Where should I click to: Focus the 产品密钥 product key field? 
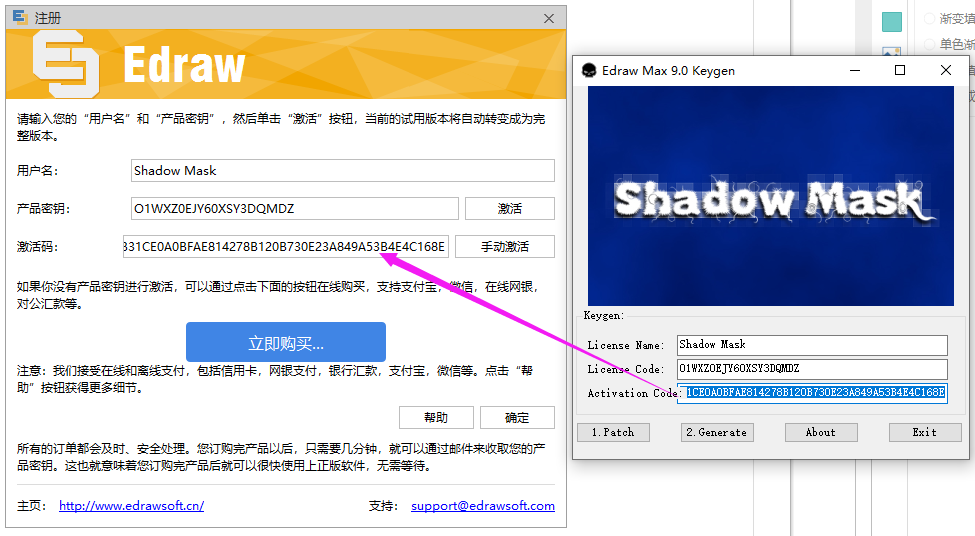pos(295,208)
